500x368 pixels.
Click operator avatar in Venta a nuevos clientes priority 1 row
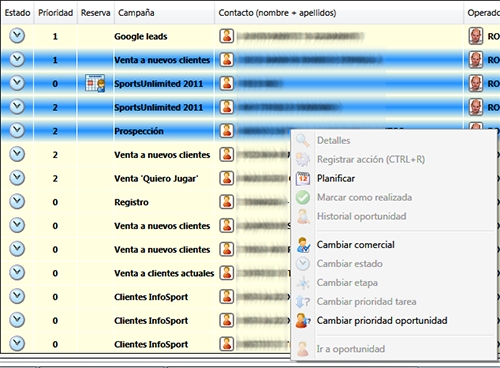click(476, 60)
